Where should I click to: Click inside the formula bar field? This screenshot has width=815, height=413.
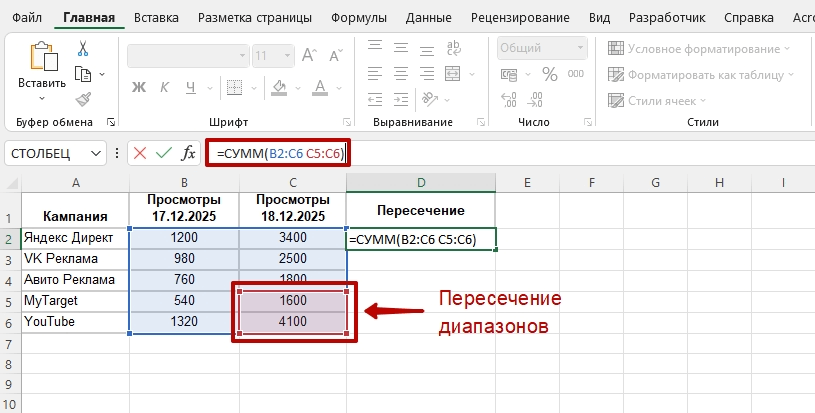(x=509, y=153)
